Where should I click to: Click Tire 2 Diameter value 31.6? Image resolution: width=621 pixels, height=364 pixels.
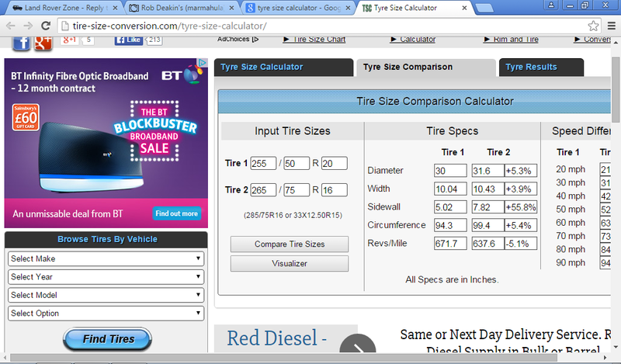[488, 171]
